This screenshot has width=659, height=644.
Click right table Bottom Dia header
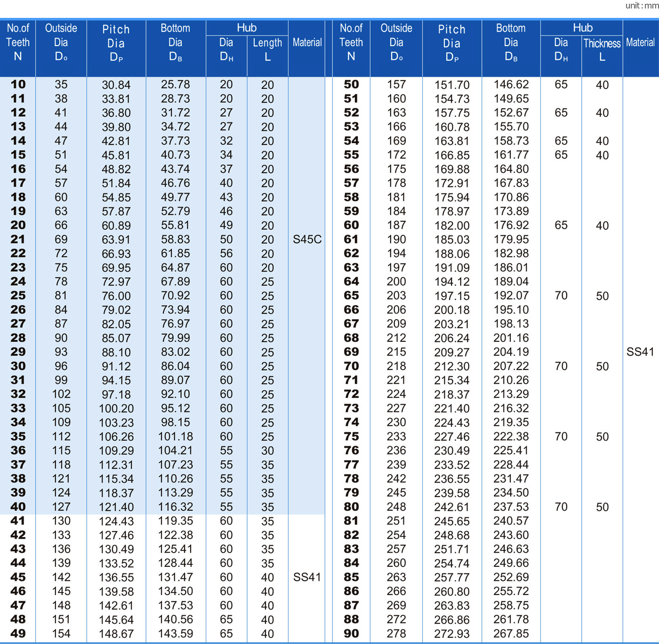pyautogui.click(x=511, y=42)
